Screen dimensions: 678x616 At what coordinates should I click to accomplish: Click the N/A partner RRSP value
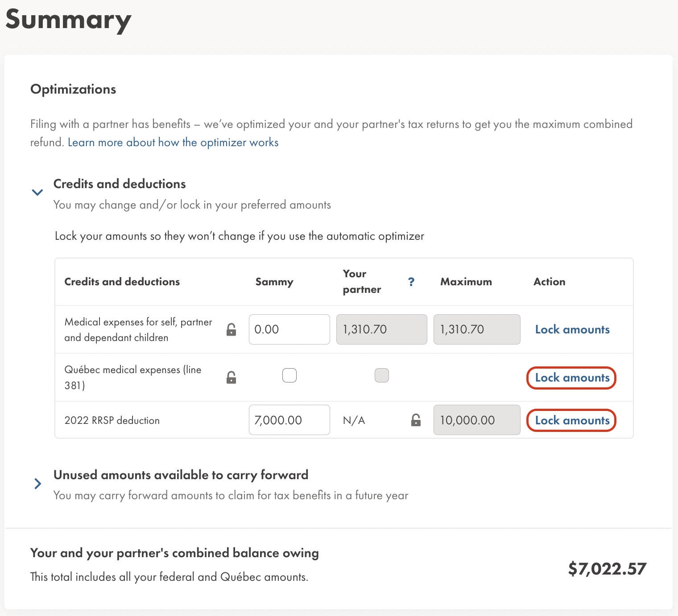point(354,420)
